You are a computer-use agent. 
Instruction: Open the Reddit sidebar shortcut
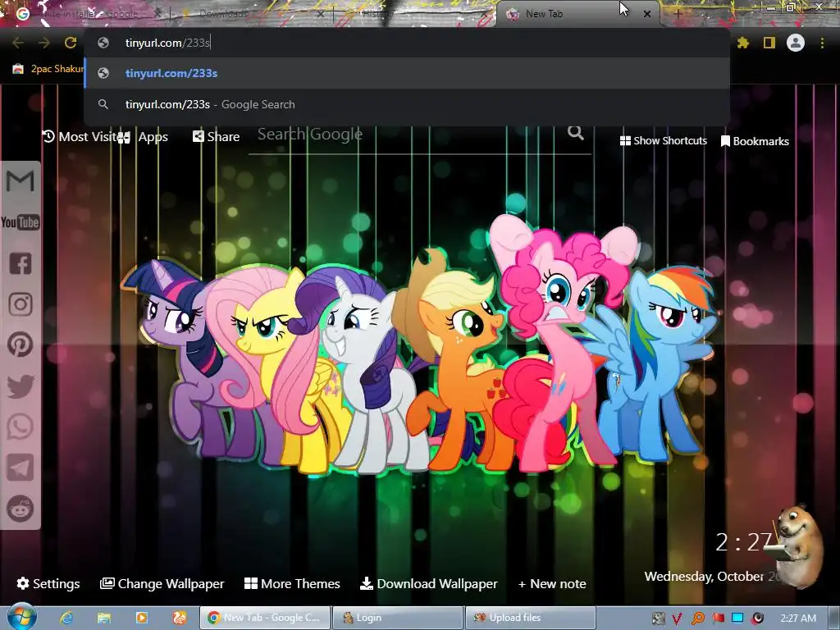(x=21, y=509)
